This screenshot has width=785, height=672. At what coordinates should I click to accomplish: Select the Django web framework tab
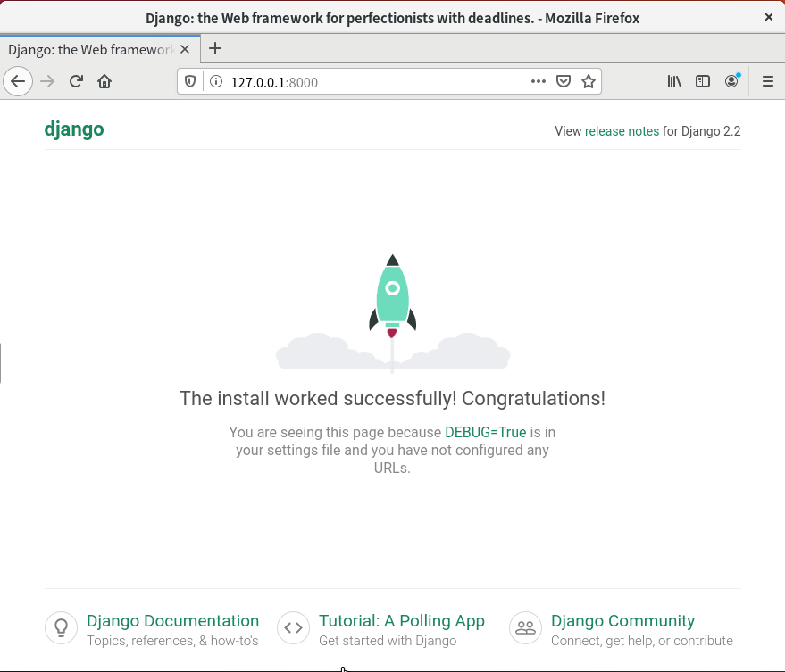coord(100,49)
